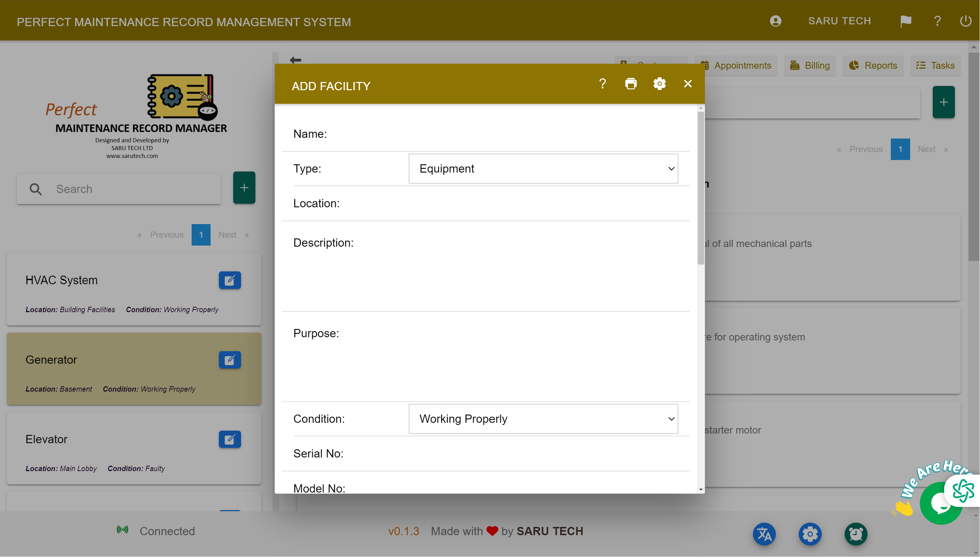Image resolution: width=980 pixels, height=557 pixels.
Task: Select page 1 in right panel pagination
Action: click(x=900, y=150)
